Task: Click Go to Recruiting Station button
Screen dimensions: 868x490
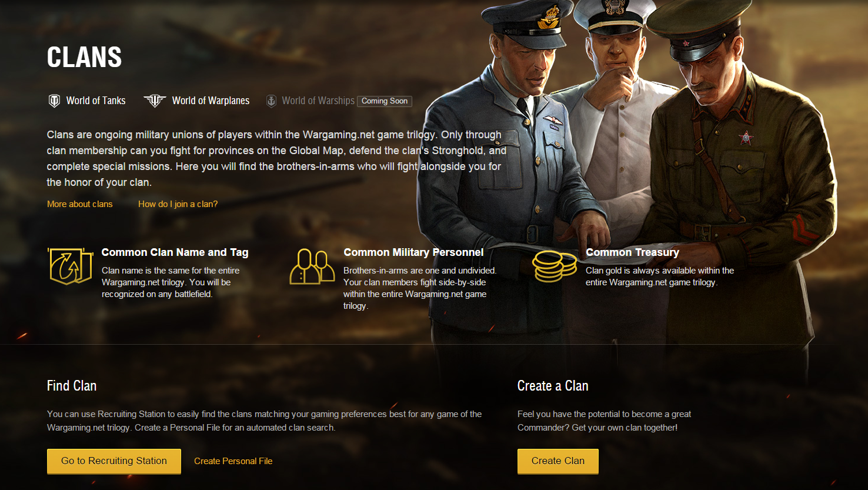Action: pos(114,461)
